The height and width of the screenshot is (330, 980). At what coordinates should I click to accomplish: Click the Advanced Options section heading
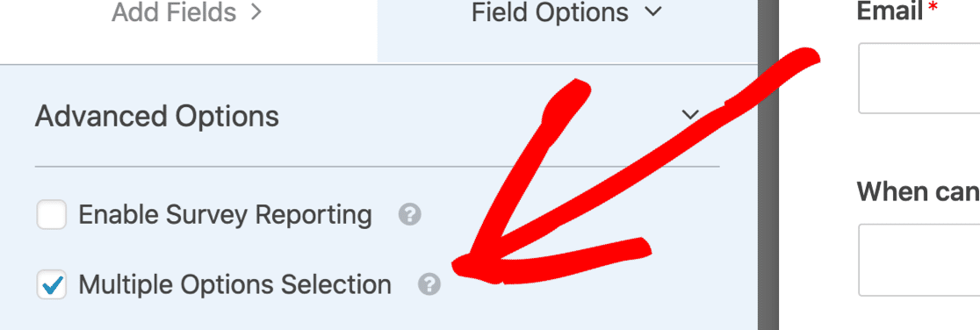pyautogui.click(x=157, y=116)
